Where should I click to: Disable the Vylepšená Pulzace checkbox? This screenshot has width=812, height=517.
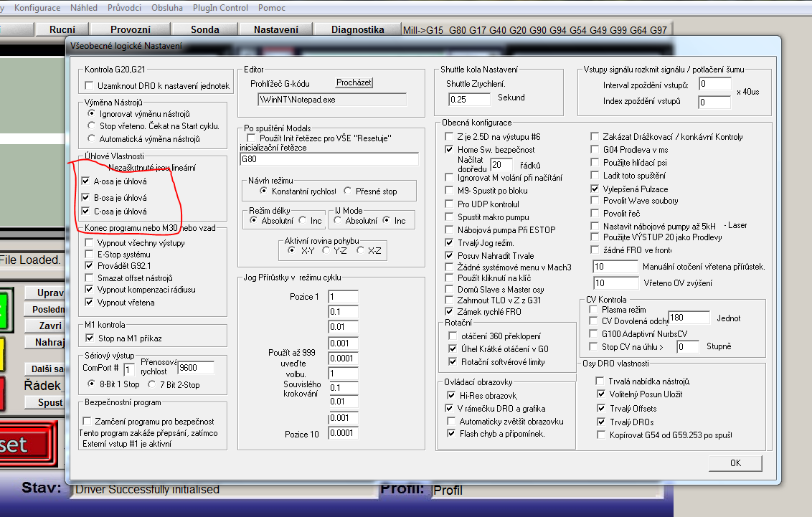coord(595,189)
